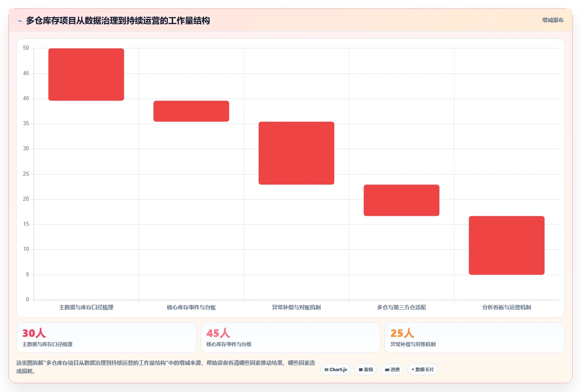This screenshot has height=392, width=581.
Task: Click the 增减瀑布 label in the header
Action: (553, 20)
